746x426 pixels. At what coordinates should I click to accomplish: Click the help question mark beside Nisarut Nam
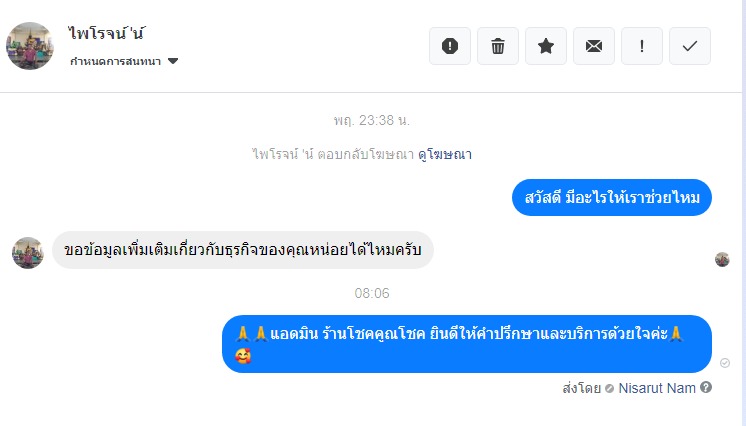[706, 387]
